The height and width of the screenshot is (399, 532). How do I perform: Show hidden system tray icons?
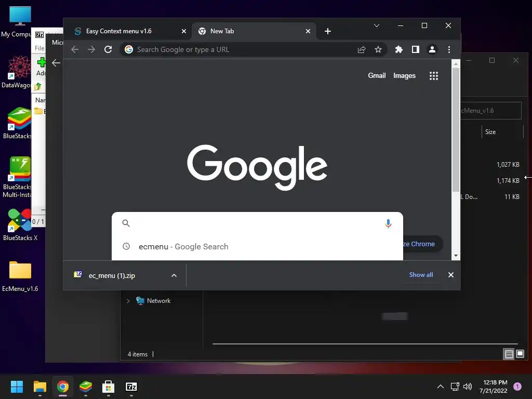(x=441, y=387)
